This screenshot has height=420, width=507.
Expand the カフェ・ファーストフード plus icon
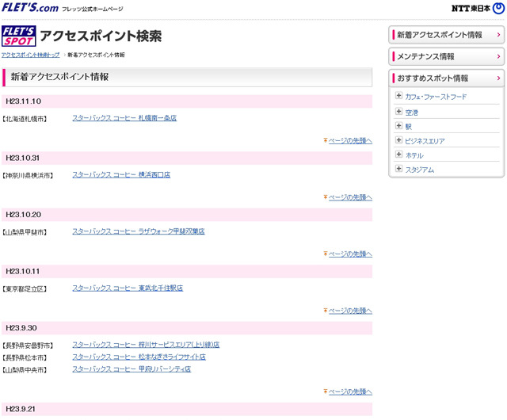click(x=398, y=95)
